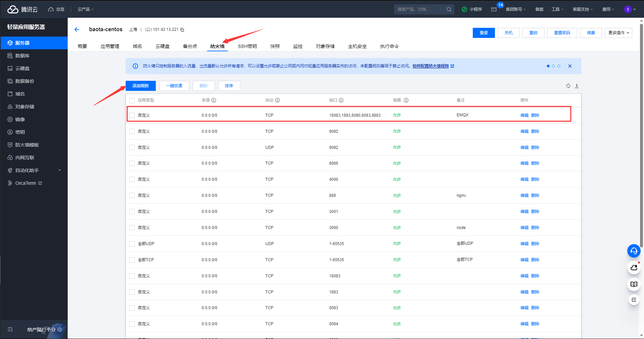This screenshot has width=644, height=339.
Task: Switch to the 防火墙 tab
Action: [217, 46]
